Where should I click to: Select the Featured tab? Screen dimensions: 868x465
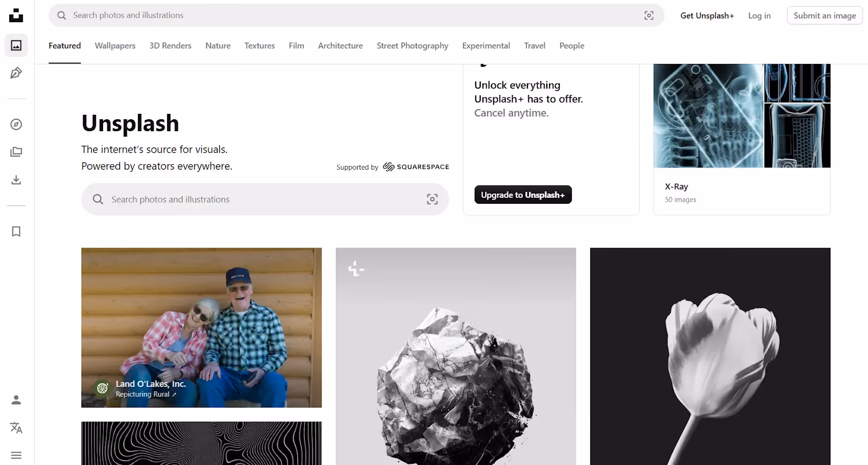coord(65,46)
